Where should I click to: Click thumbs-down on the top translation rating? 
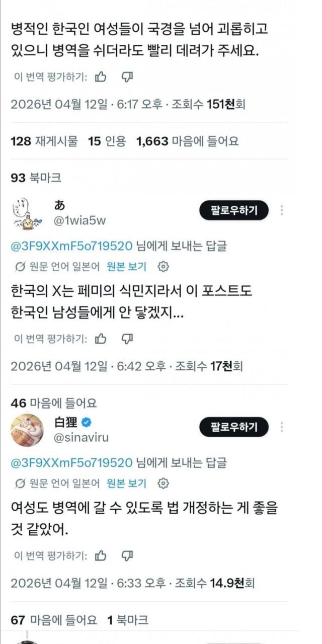tap(127, 77)
